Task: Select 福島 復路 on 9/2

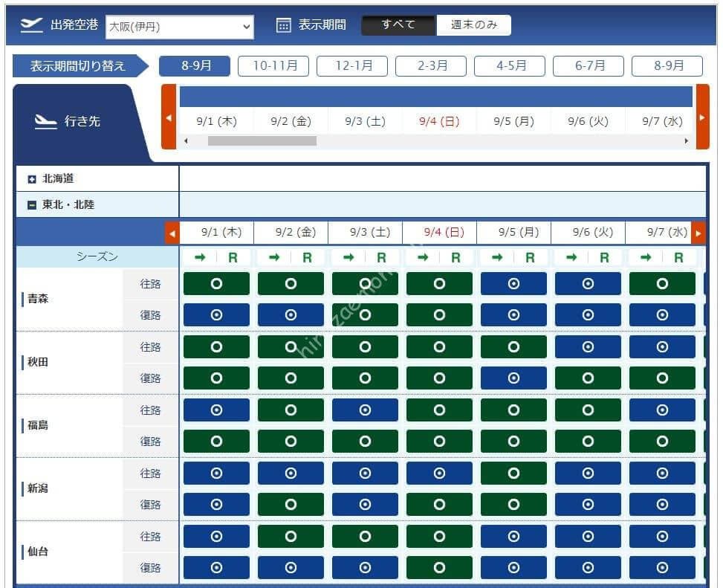Action: (x=291, y=442)
